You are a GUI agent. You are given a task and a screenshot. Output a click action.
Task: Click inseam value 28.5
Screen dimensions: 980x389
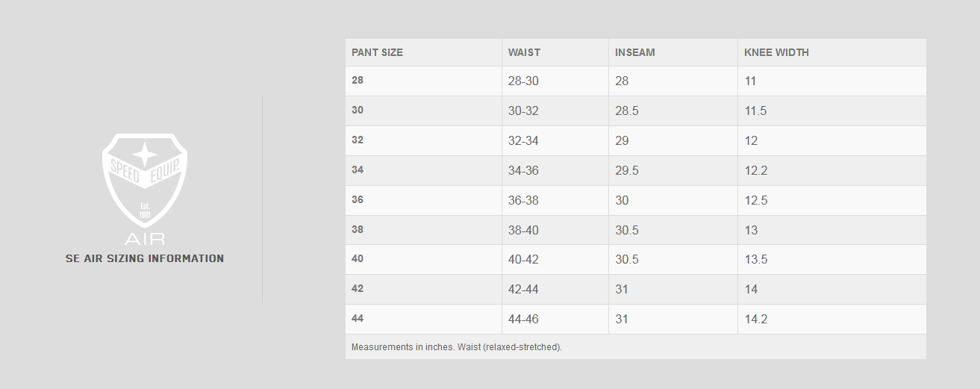coord(627,111)
